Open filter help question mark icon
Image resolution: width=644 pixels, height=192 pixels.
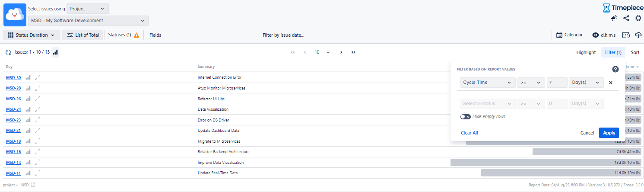click(615, 69)
